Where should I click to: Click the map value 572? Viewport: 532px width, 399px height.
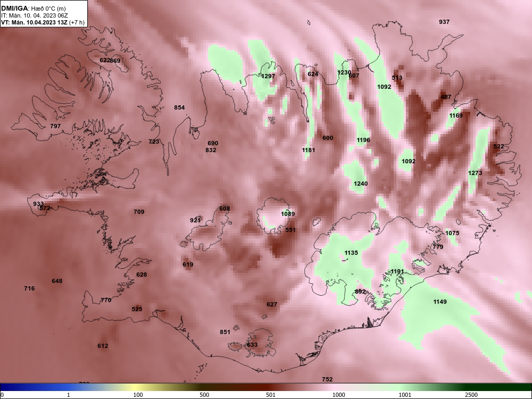click(45, 209)
